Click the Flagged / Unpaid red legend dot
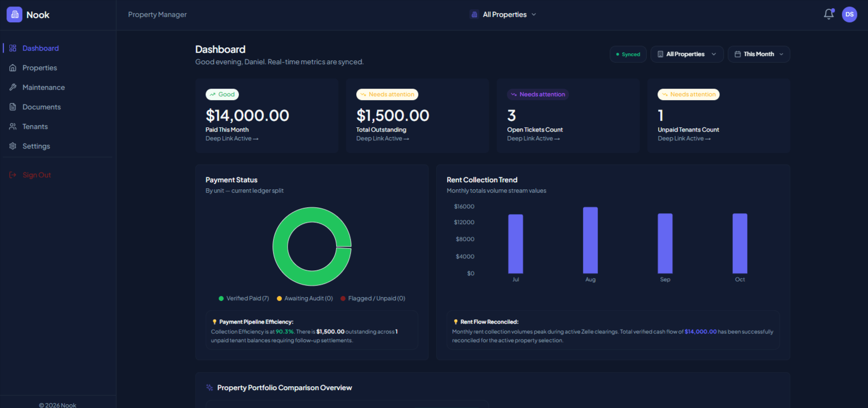The image size is (868, 408). pyautogui.click(x=343, y=299)
